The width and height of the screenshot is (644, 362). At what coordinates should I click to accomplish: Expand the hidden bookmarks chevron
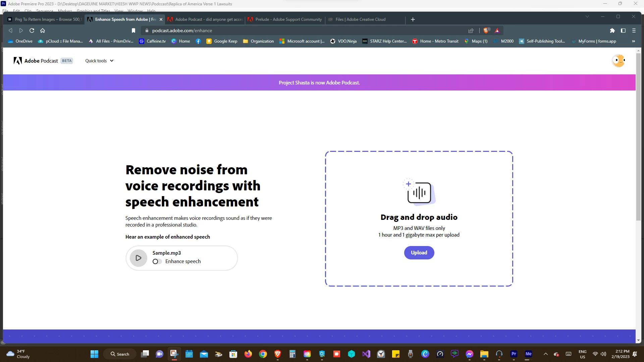pos(633,41)
